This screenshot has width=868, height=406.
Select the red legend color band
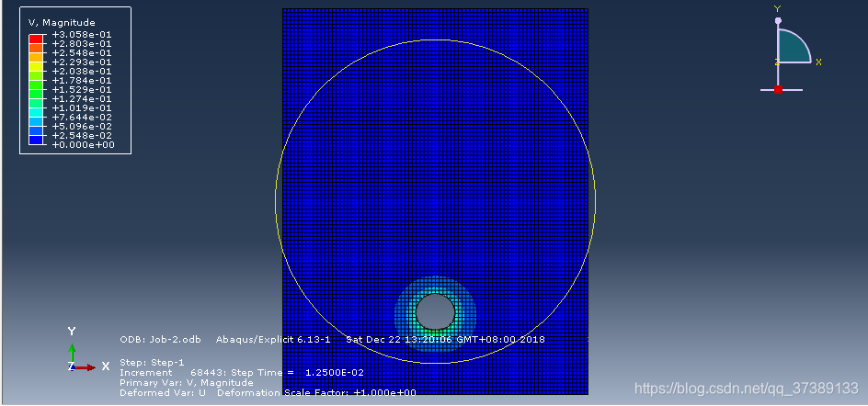click(x=36, y=39)
